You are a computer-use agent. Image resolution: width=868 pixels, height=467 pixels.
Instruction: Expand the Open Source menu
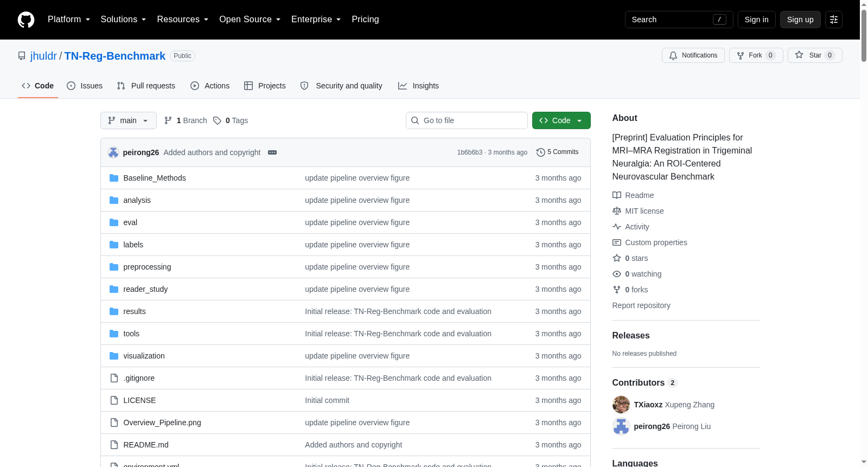pos(250,20)
